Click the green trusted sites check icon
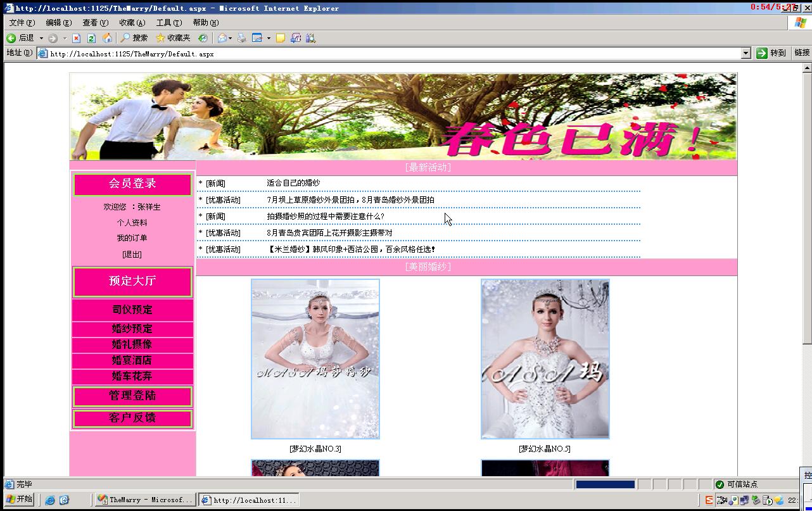The width and height of the screenshot is (812, 511). pyautogui.click(x=720, y=484)
